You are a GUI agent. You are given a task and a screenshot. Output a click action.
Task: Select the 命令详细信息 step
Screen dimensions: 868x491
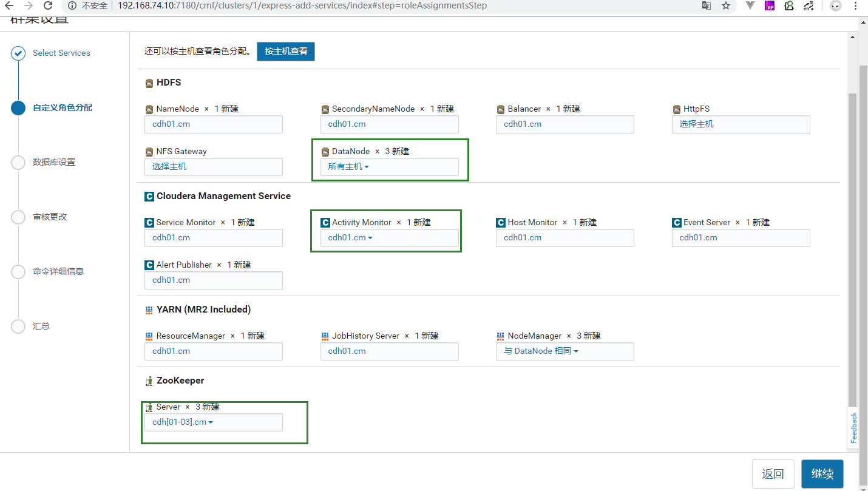[x=58, y=272]
